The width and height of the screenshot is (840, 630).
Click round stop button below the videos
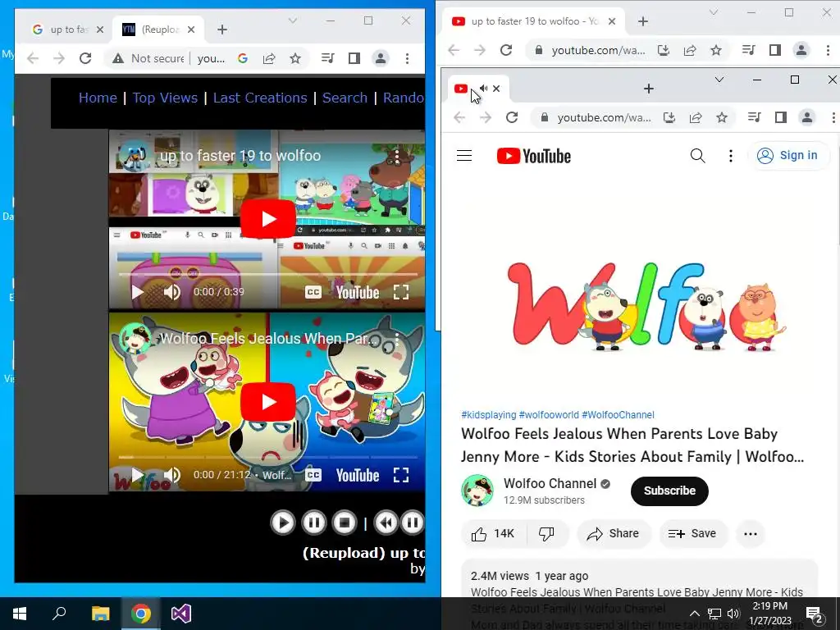[345, 523]
